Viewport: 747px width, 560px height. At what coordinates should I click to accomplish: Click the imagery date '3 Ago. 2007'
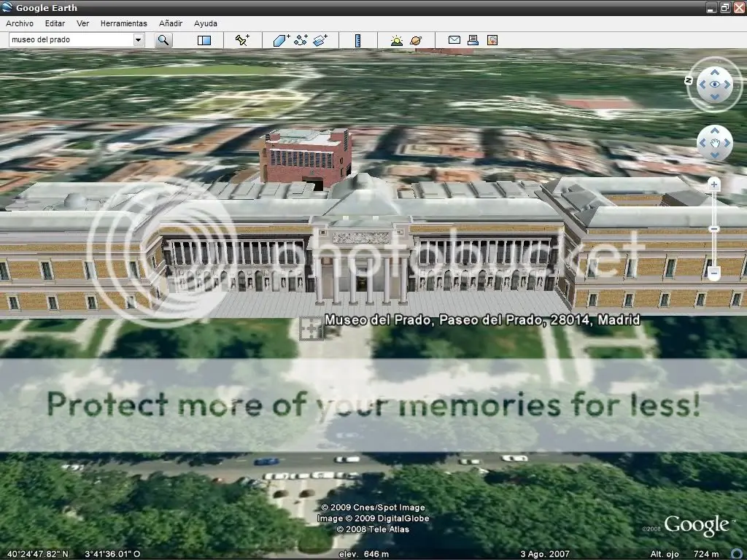[x=544, y=554]
